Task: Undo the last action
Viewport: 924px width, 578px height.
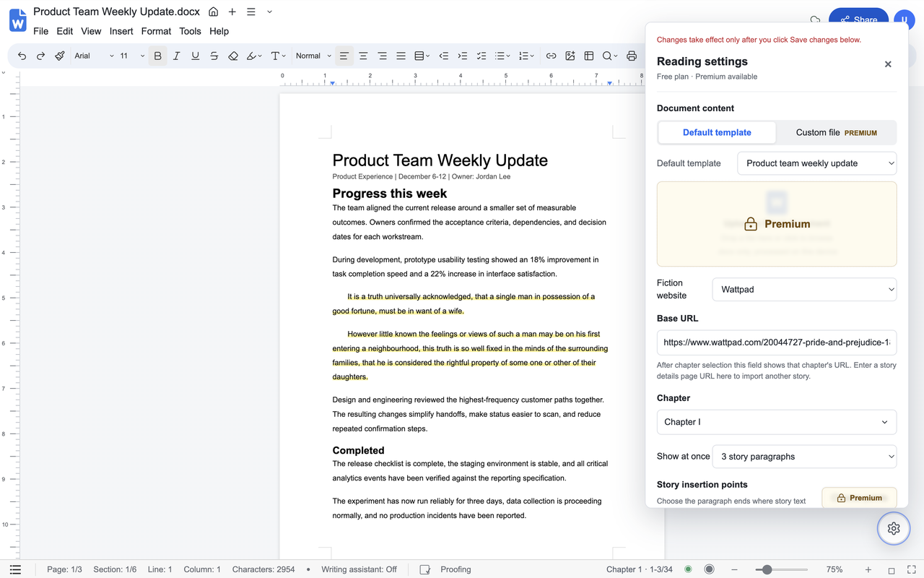Action: coord(22,56)
